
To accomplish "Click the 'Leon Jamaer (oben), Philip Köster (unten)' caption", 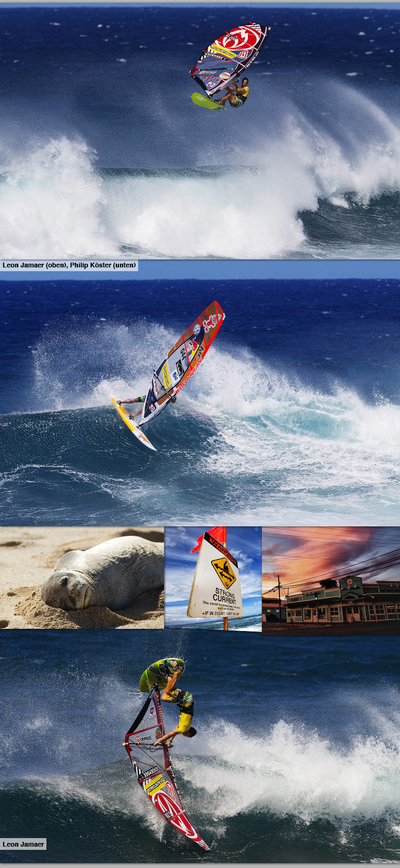I will click(x=69, y=265).
